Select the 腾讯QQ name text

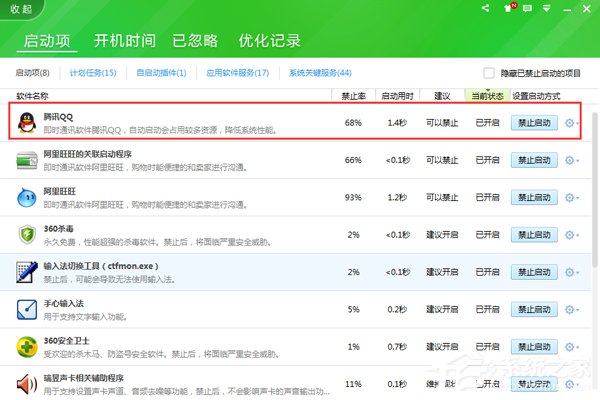(x=58, y=117)
